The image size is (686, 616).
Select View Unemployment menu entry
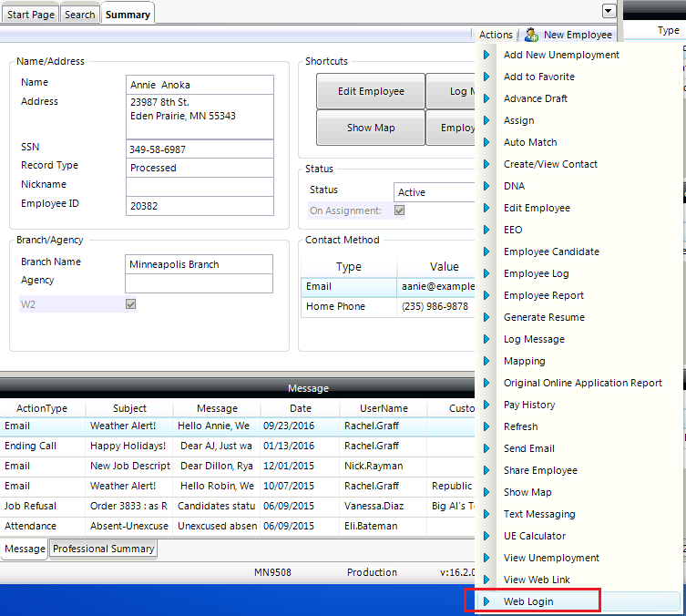coord(551,558)
